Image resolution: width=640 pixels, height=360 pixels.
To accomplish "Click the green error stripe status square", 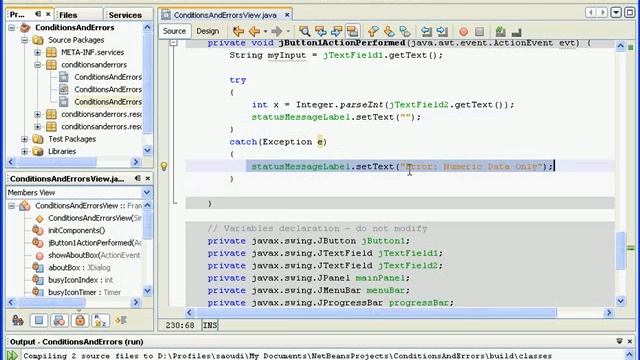I will click(631, 47).
